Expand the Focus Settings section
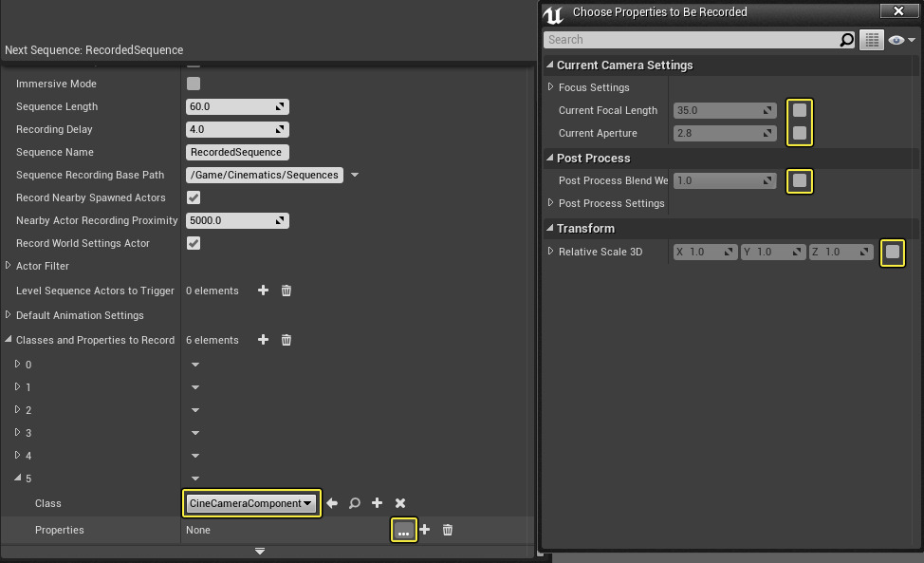924x563 pixels. click(x=551, y=87)
